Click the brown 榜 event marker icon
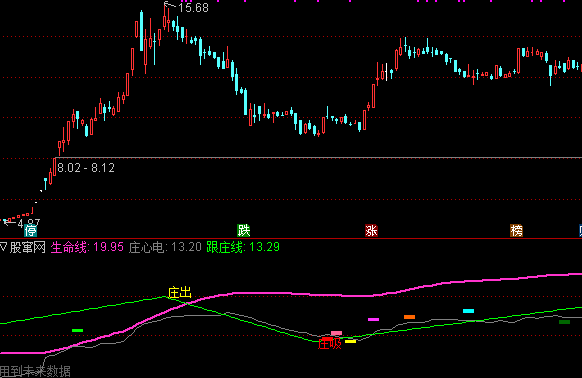Viewport: 582px width, 378px height. pyautogui.click(x=516, y=231)
